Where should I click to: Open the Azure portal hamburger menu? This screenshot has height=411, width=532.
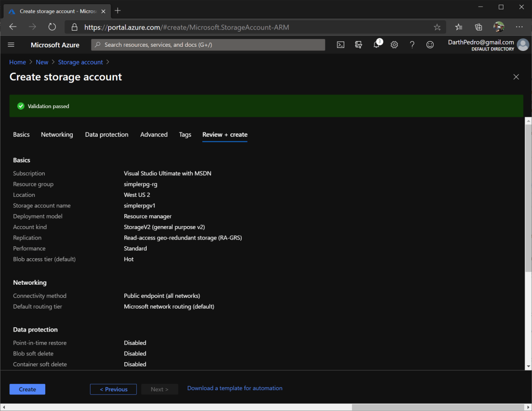(x=11, y=45)
